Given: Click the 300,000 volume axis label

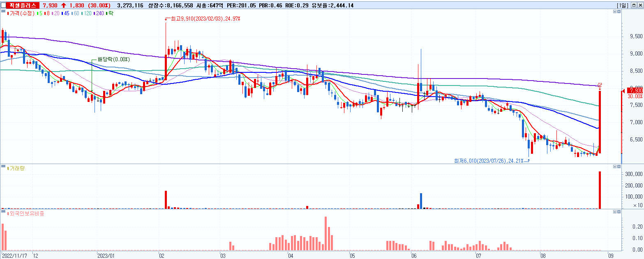Looking at the screenshot, I should pyautogui.click(x=635, y=174).
